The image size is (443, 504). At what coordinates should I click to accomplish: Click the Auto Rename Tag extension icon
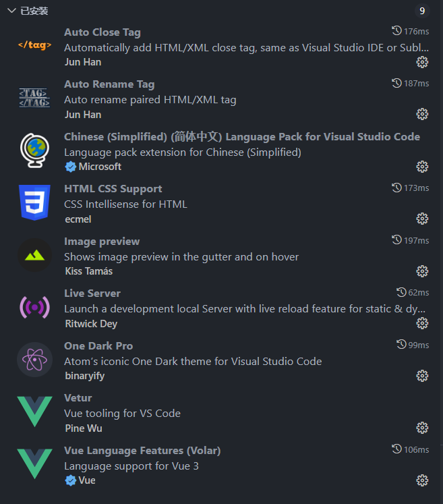click(x=34, y=98)
